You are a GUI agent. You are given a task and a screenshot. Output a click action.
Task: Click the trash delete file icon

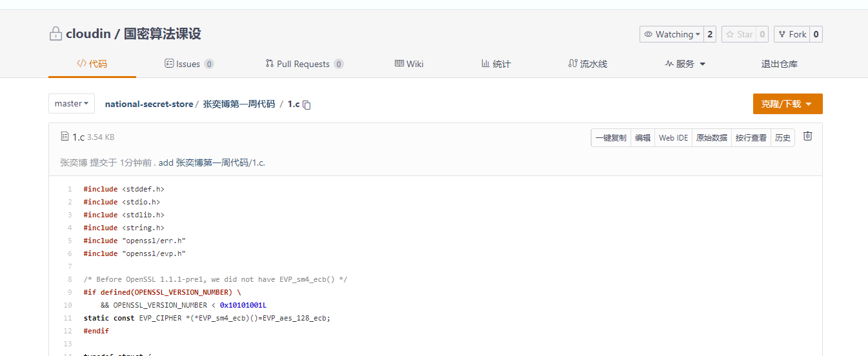[807, 136]
